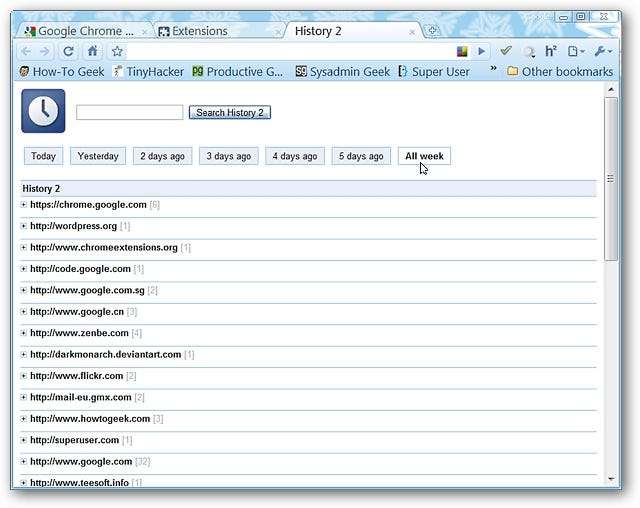Open How-To Geek bookmark
The height and width of the screenshot is (508, 640).
tap(62, 72)
